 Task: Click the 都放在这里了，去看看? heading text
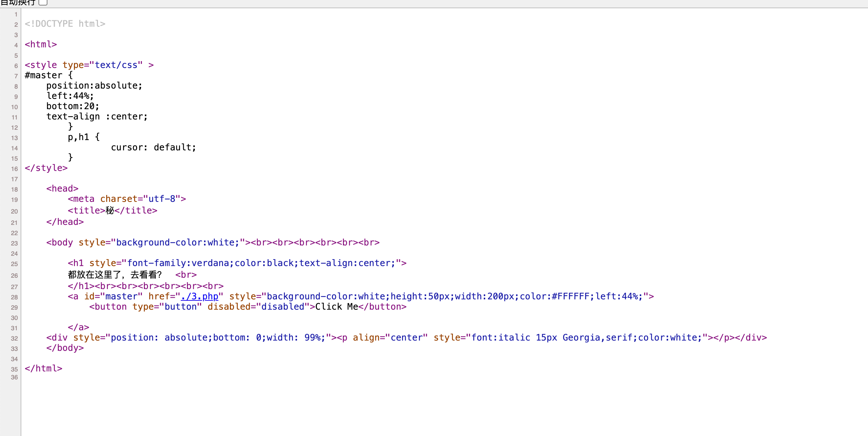115,275
